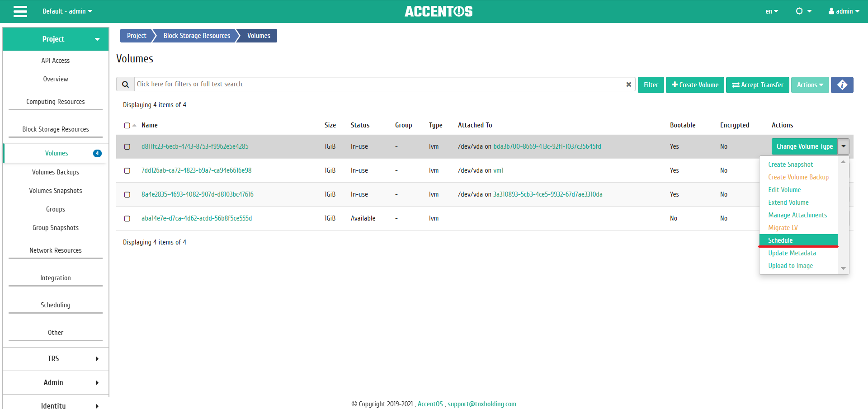Check volume 7dd126ab row checkbox
Image resolution: width=868 pixels, height=409 pixels.
click(x=127, y=171)
